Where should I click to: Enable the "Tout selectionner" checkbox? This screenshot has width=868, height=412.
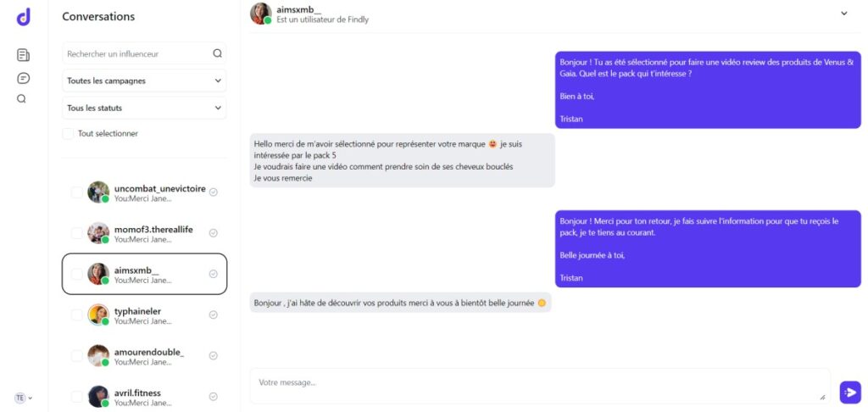tap(69, 133)
